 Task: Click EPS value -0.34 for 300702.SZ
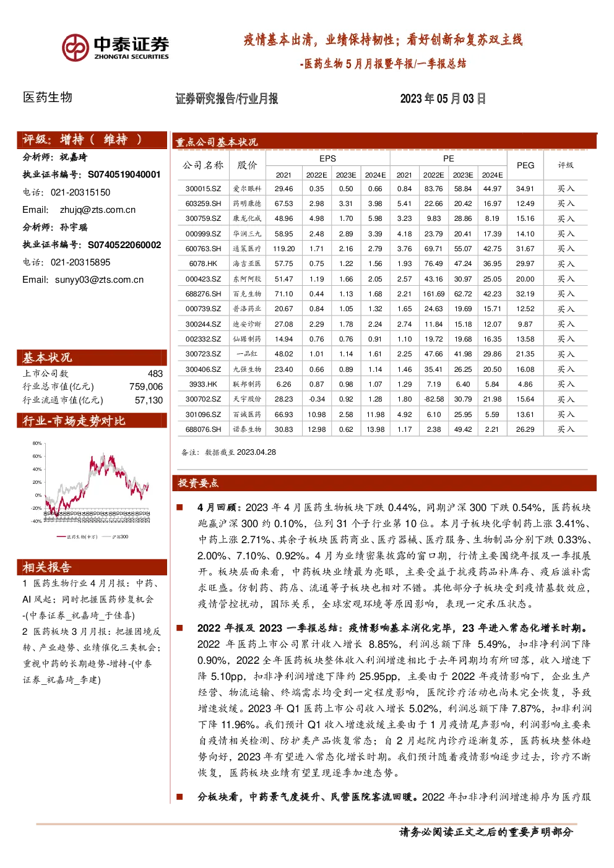click(x=317, y=399)
